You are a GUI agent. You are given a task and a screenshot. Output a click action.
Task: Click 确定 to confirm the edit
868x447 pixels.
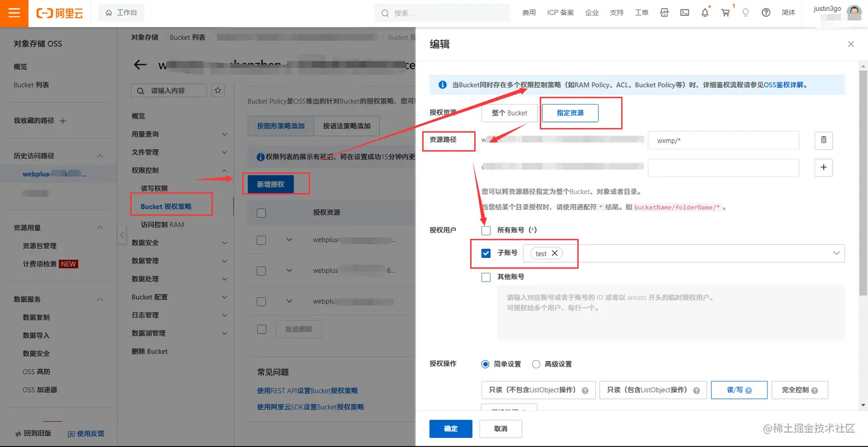click(451, 429)
